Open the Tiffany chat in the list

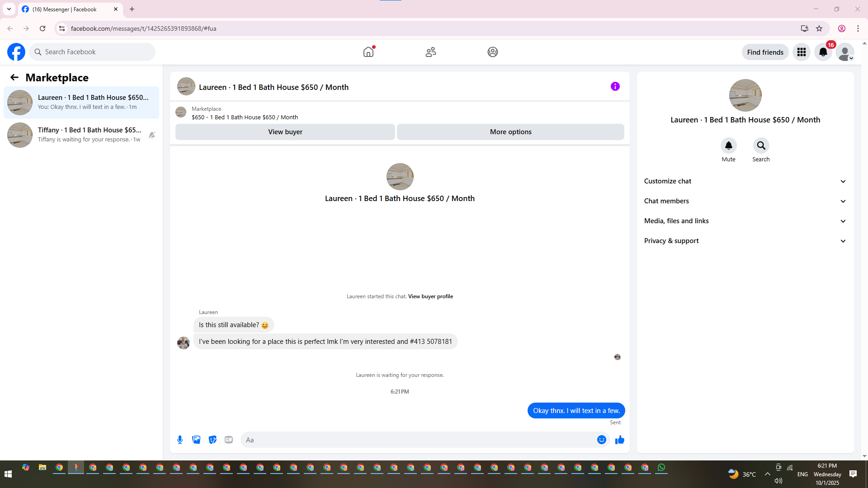[81, 135]
